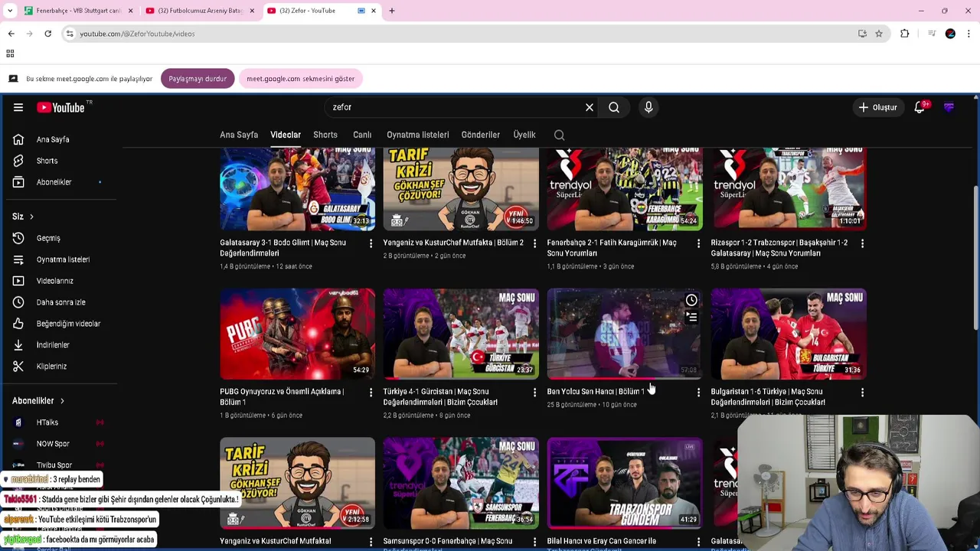Open PUBG Oynuyoruz video thumbnail

pyautogui.click(x=298, y=334)
